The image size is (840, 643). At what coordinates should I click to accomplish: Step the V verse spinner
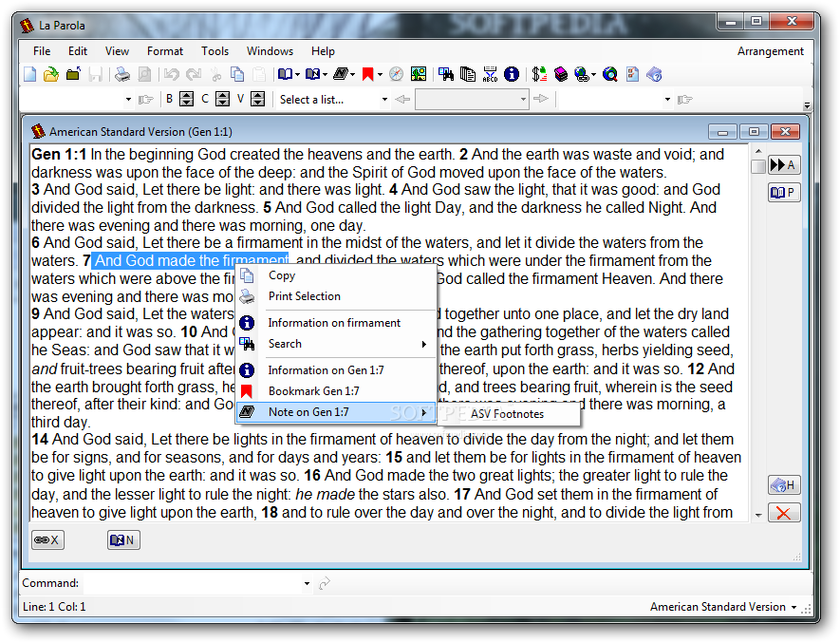(257, 99)
